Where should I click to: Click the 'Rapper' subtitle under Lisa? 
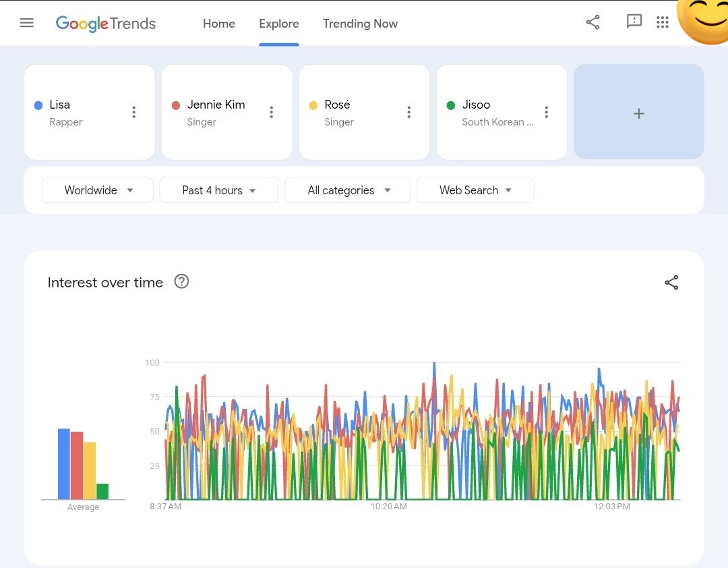tap(66, 122)
